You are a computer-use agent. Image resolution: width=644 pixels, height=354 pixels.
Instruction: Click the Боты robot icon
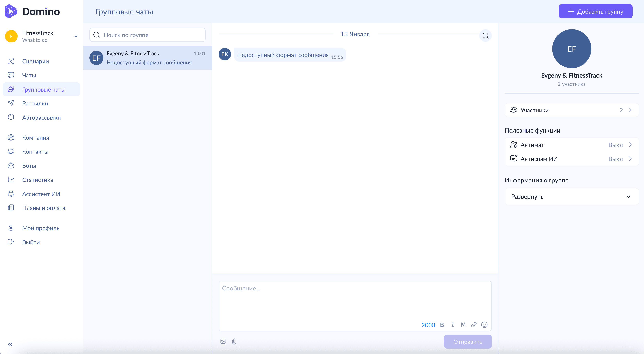[x=11, y=165]
